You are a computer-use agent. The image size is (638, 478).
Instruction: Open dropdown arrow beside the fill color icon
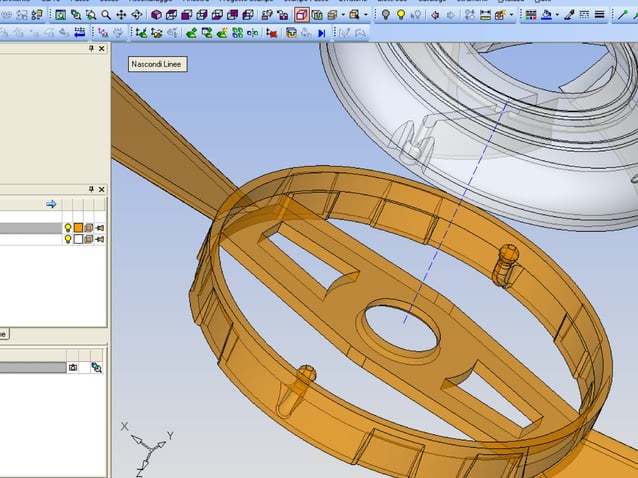[557, 15]
